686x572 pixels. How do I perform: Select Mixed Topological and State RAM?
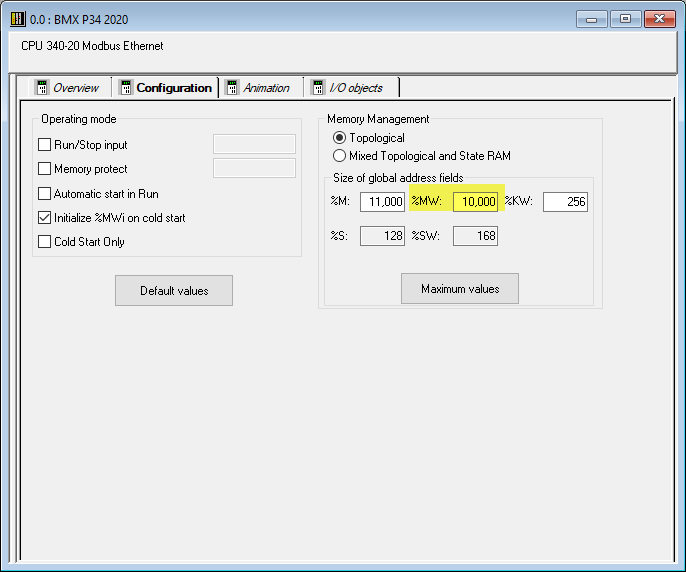339,156
